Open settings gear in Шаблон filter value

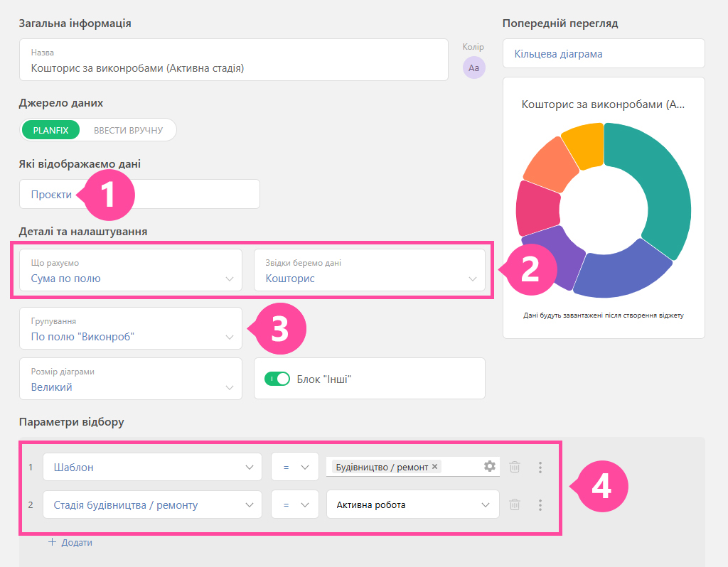(489, 466)
